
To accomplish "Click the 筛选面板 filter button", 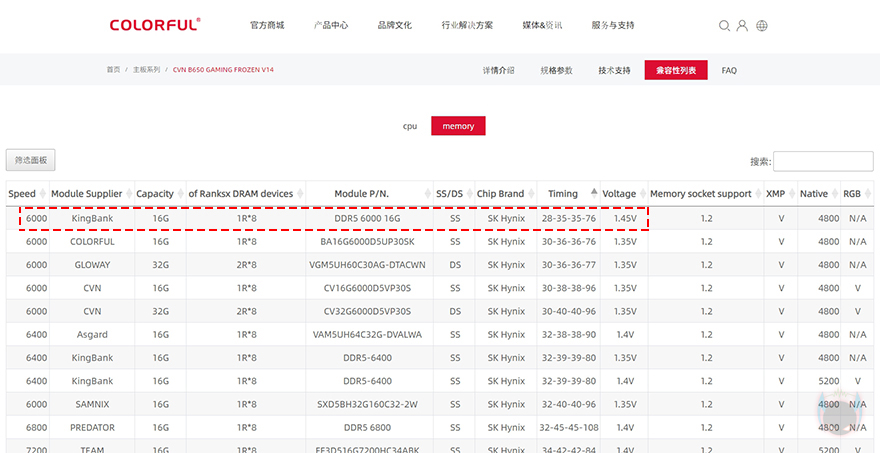I will [x=30, y=160].
